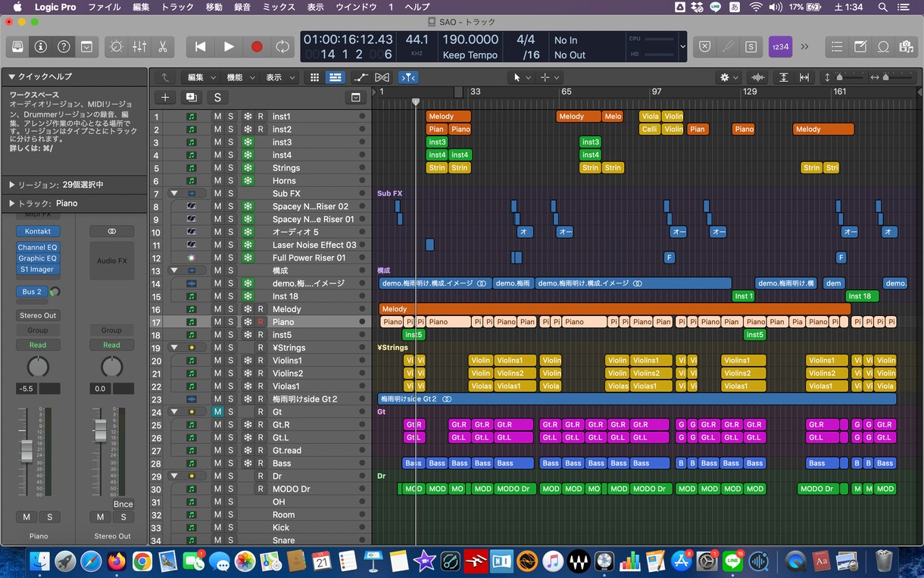Toggle Cycle mode button
Viewport: 924px width, 578px height.
(283, 47)
